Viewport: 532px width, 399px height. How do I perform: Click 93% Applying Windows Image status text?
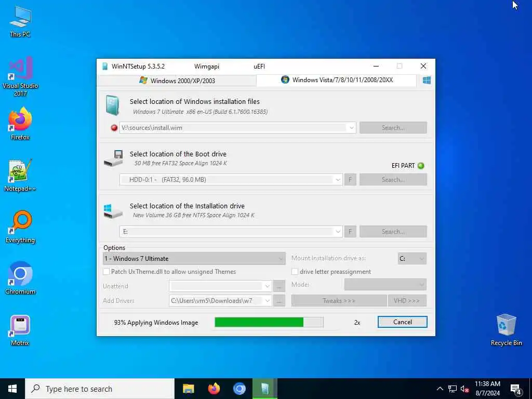156,323
